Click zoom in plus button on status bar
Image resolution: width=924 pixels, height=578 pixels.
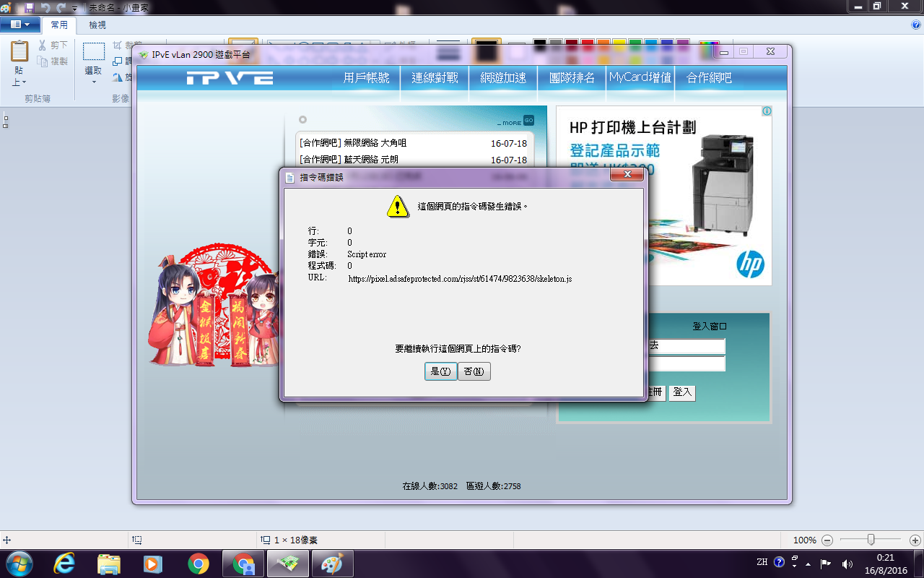pyautogui.click(x=915, y=540)
